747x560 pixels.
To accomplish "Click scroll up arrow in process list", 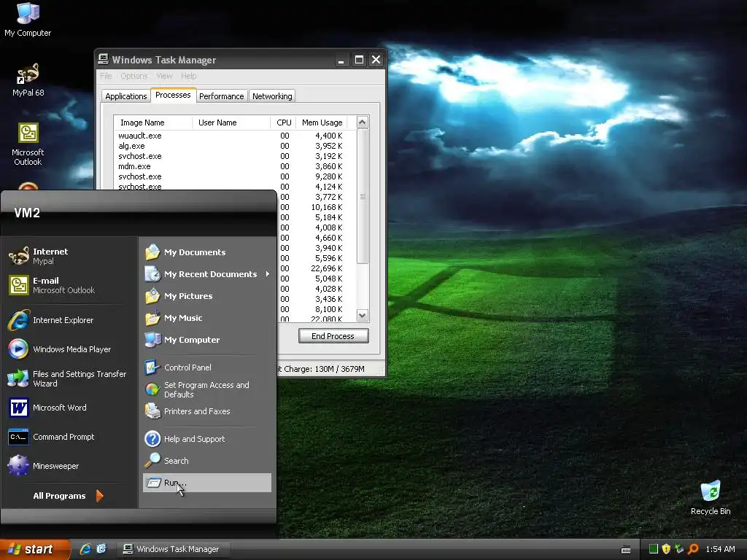I will click(362, 122).
